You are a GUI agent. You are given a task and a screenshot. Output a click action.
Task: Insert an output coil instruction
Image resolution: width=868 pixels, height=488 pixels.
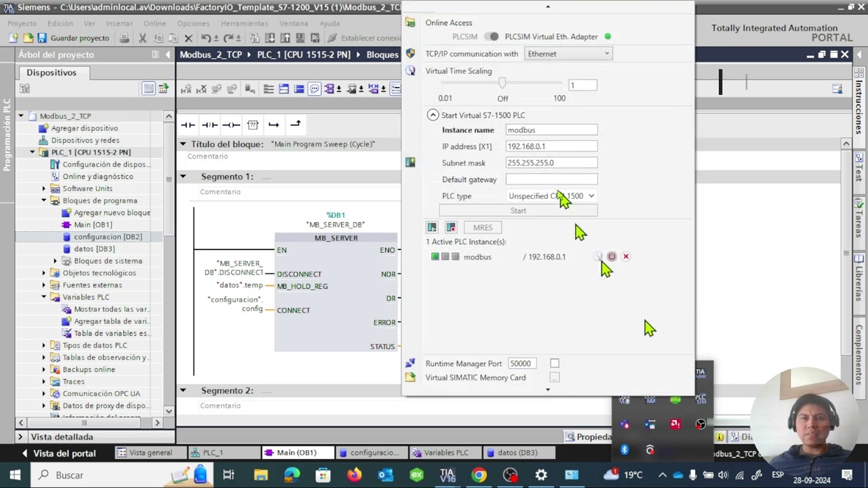tap(231, 125)
